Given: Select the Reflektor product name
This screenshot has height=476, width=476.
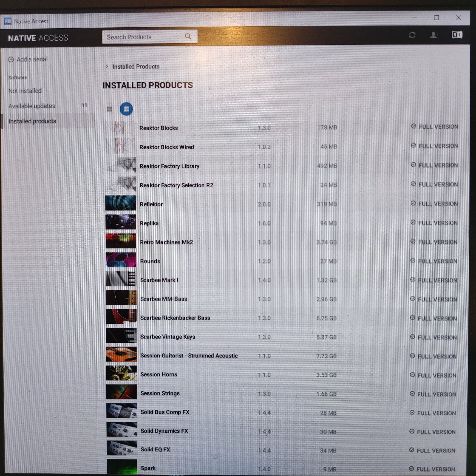Looking at the screenshot, I should click(151, 204).
